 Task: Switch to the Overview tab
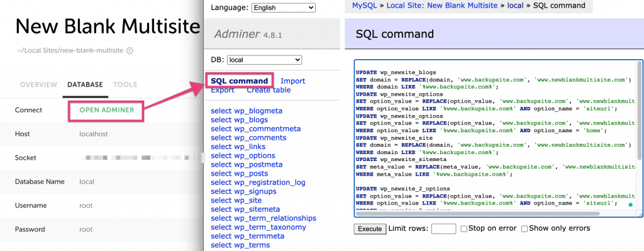pos(38,85)
